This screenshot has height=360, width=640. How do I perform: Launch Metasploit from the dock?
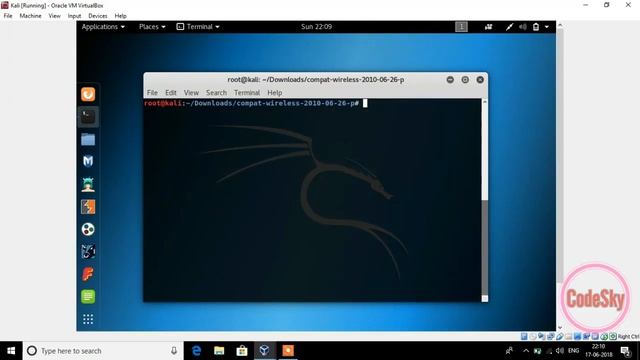[88, 162]
